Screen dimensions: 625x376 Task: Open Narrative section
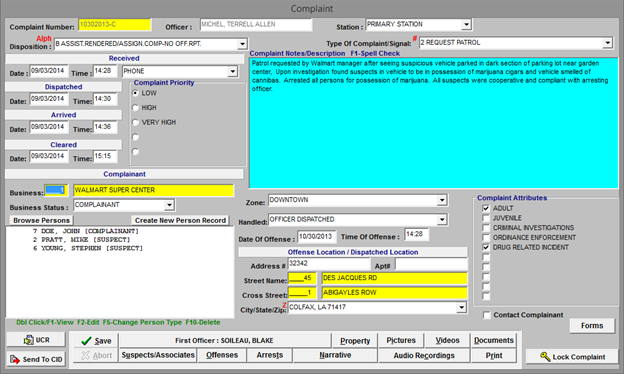[x=335, y=355]
